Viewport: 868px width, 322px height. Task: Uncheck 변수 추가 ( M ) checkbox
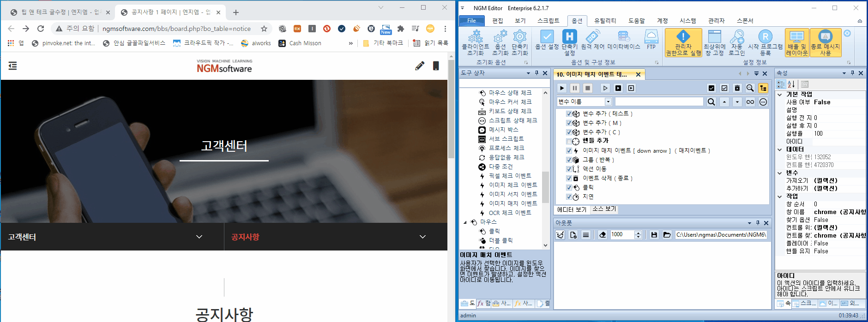[x=569, y=123]
